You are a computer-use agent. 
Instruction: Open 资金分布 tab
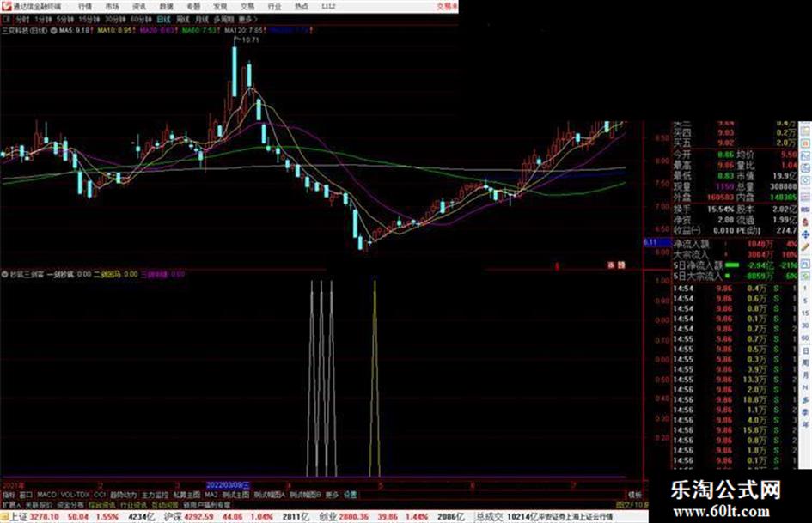pos(70,504)
